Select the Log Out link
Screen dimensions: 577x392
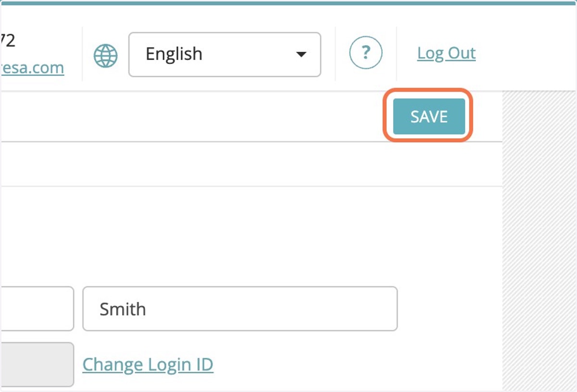pyautogui.click(x=446, y=53)
